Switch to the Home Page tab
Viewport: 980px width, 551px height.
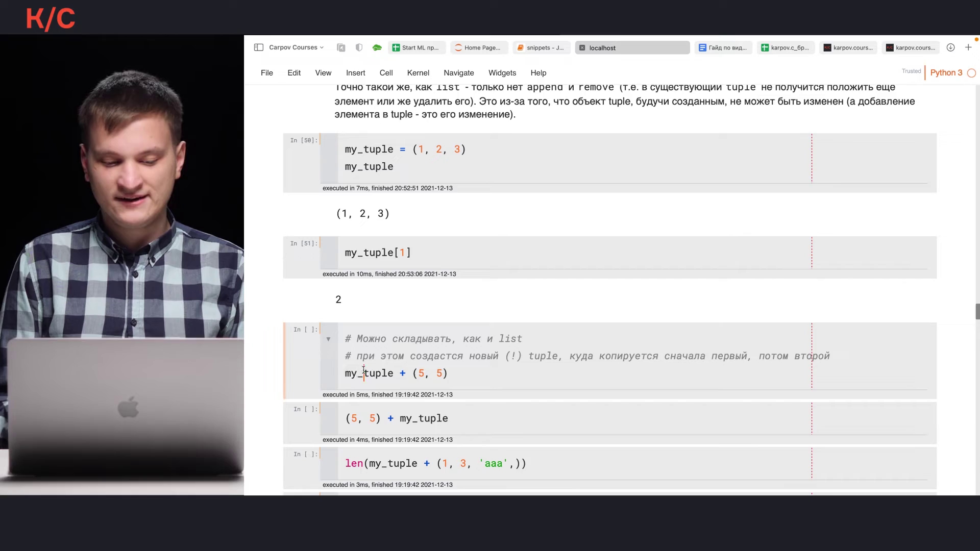coord(479,48)
